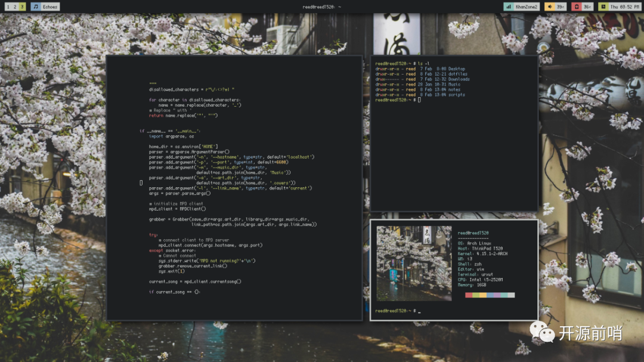Click the signal strength icon beside KhanZone2
This screenshot has height=362, width=644.
point(509,7)
